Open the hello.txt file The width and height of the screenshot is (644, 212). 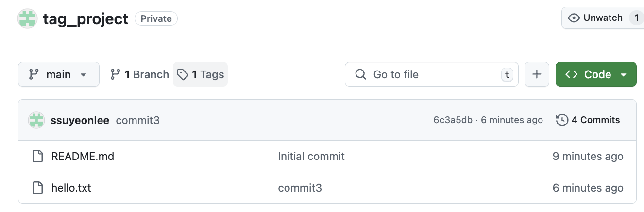(71, 188)
